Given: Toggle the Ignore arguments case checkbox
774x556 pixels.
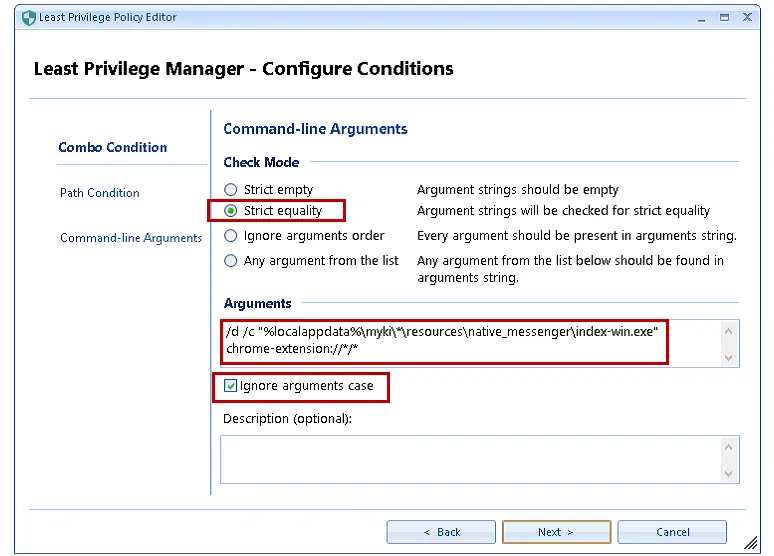Looking at the screenshot, I should (x=231, y=386).
